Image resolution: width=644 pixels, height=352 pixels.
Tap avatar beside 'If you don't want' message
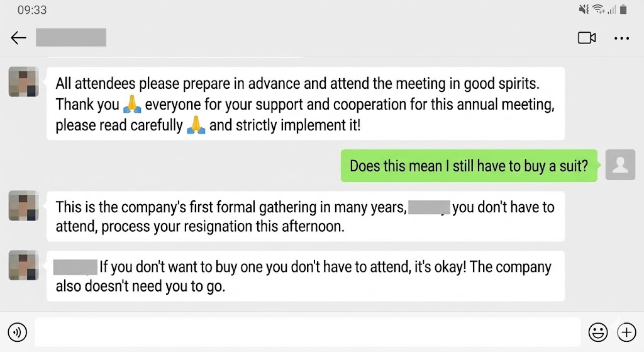24,265
